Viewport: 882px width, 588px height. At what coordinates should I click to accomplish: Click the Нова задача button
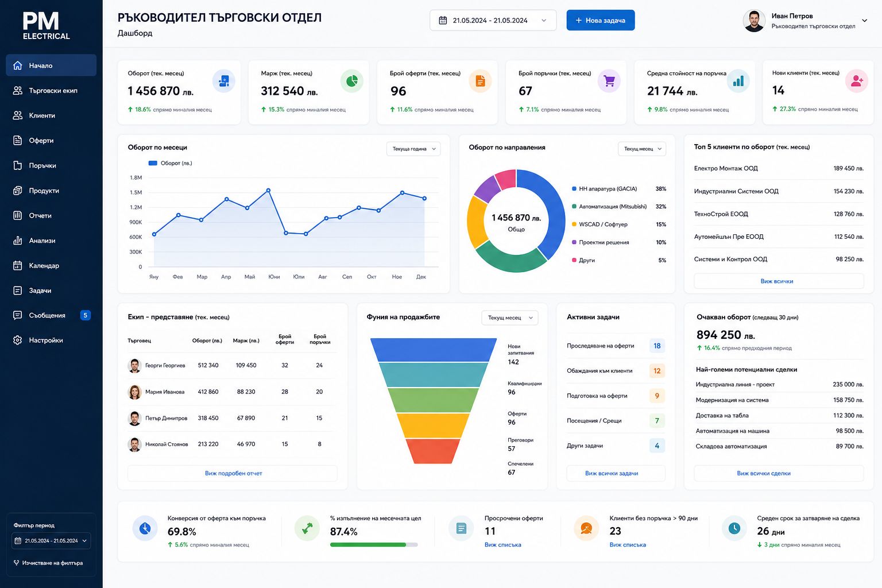pos(601,20)
